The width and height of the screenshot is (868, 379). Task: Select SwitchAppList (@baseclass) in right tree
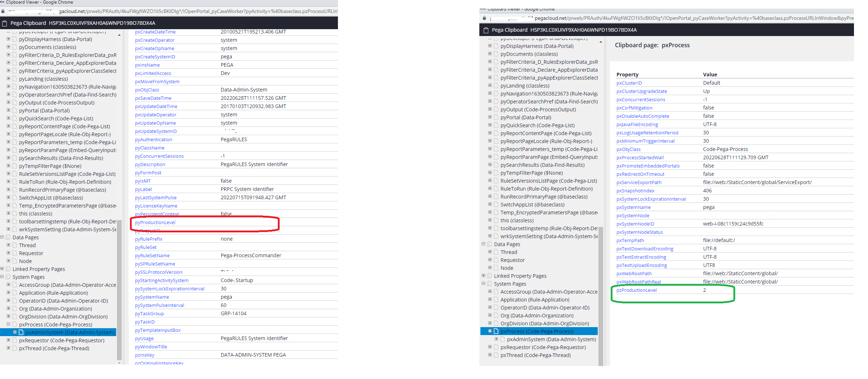tap(532, 205)
